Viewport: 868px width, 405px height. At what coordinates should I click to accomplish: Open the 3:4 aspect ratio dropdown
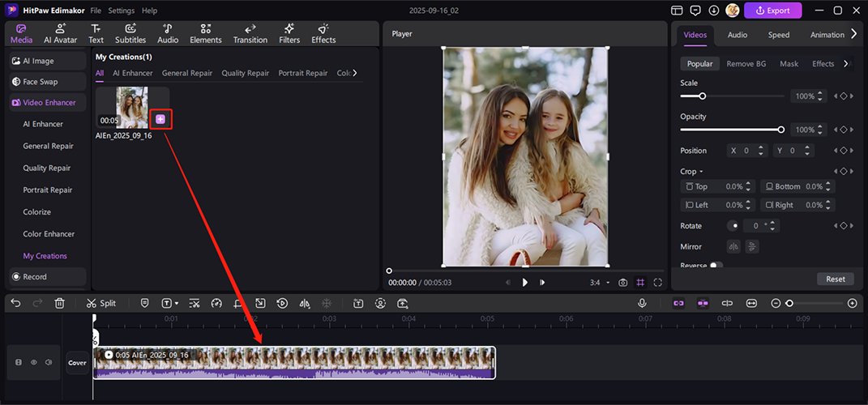(600, 283)
